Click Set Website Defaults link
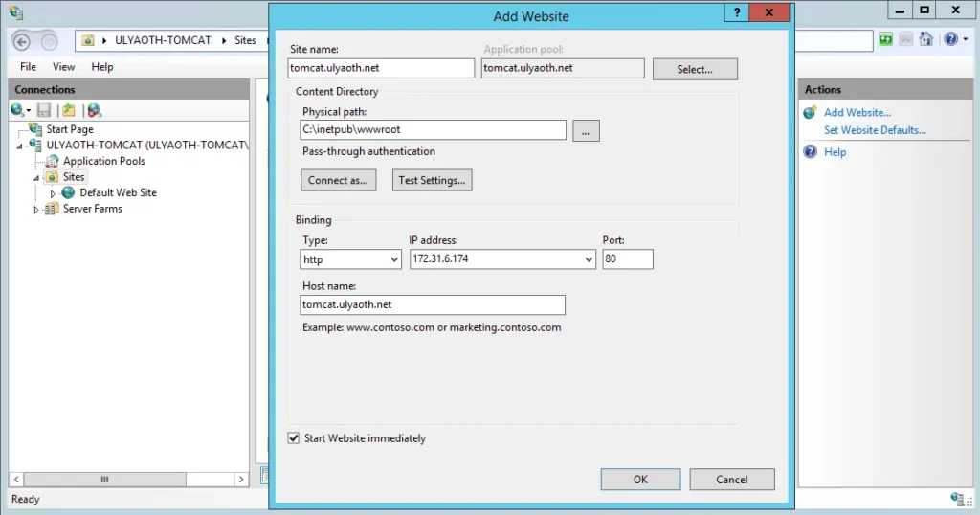 pyautogui.click(x=875, y=130)
